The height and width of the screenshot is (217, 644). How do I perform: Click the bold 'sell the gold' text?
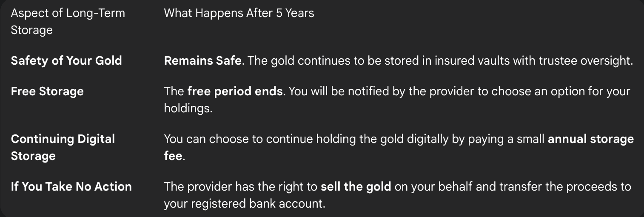[x=356, y=186]
